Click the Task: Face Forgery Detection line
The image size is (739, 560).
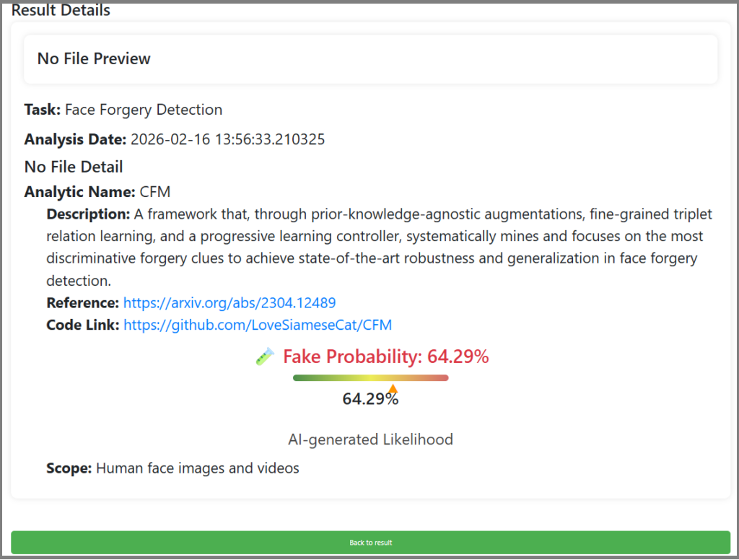(x=123, y=110)
